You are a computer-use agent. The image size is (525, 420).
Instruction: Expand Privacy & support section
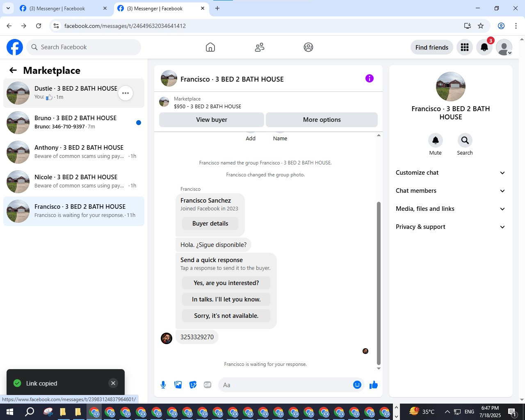[x=450, y=227]
